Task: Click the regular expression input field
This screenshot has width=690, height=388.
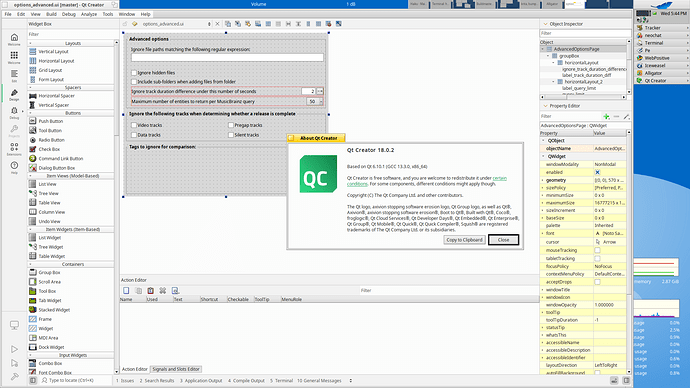Action: tap(227, 58)
